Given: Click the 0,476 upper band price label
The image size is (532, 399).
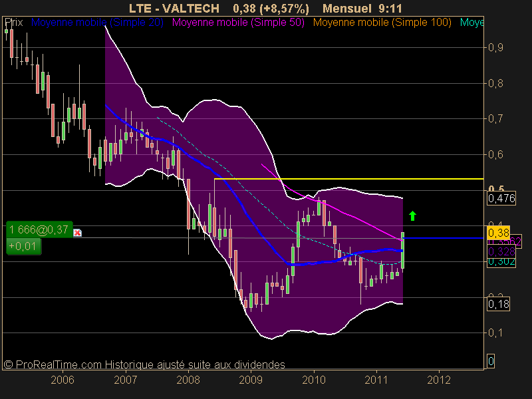Looking at the screenshot, I should pos(501,198).
